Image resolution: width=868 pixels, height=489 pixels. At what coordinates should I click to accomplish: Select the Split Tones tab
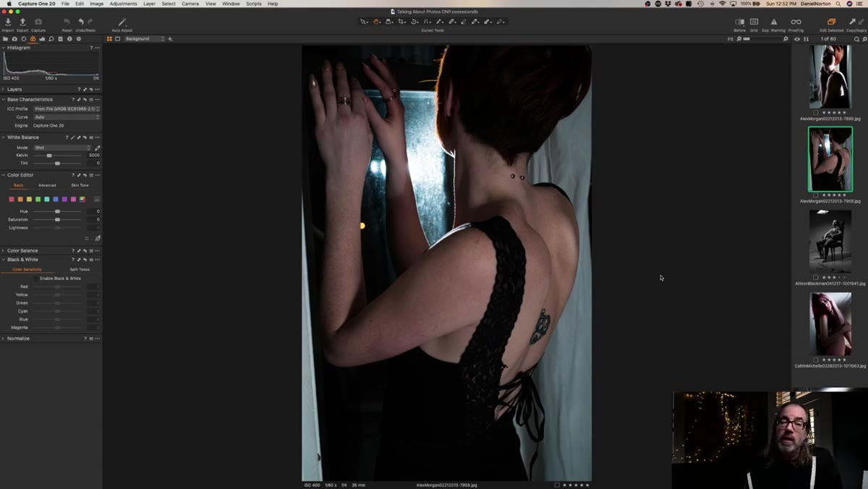pyautogui.click(x=80, y=269)
